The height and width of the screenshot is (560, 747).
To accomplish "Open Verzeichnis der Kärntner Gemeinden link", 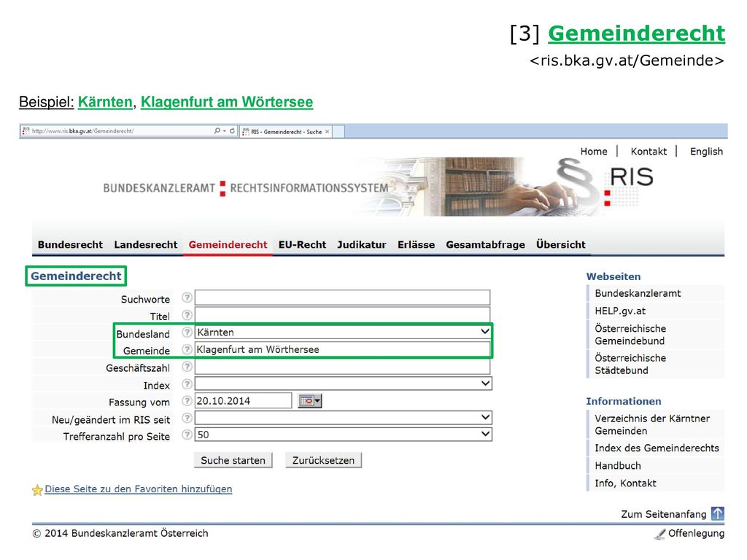I will (x=652, y=425).
